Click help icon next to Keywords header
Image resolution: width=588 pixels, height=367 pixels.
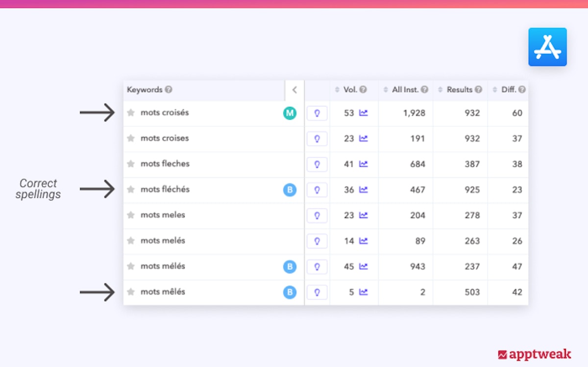(169, 90)
